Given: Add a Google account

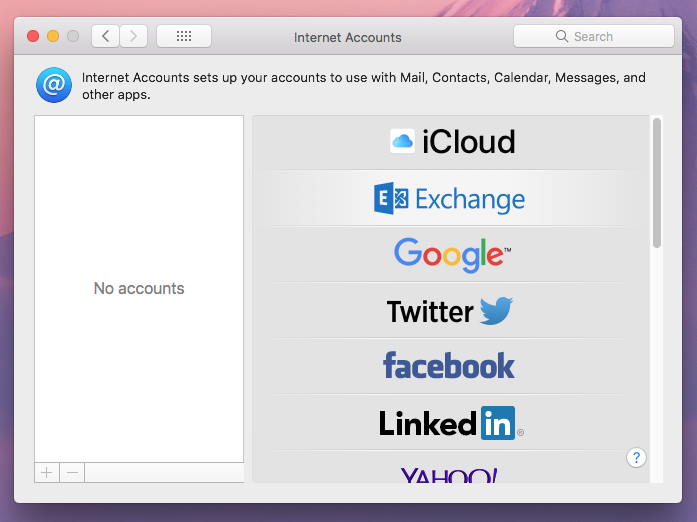Looking at the screenshot, I should point(451,254).
